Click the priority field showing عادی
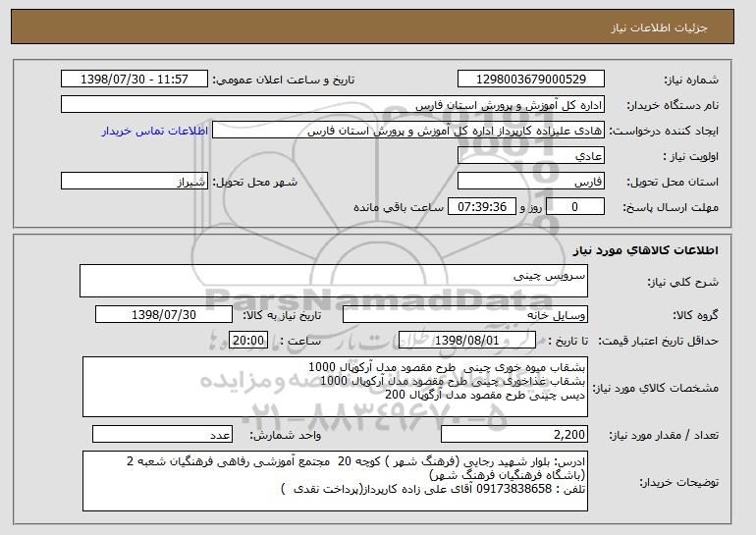The width and height of the screenshot is (756, 535). click(531, 156)
